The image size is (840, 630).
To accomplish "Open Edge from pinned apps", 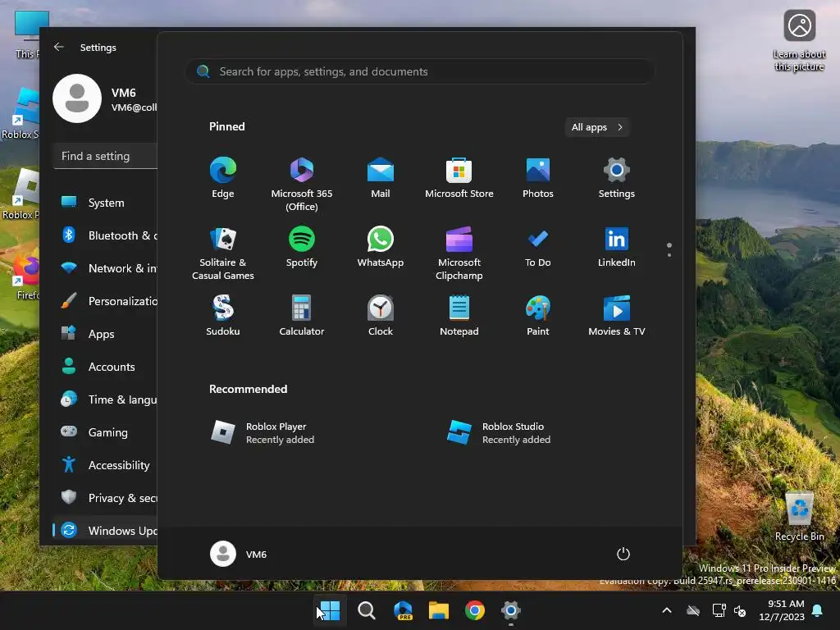I will 223,178.
